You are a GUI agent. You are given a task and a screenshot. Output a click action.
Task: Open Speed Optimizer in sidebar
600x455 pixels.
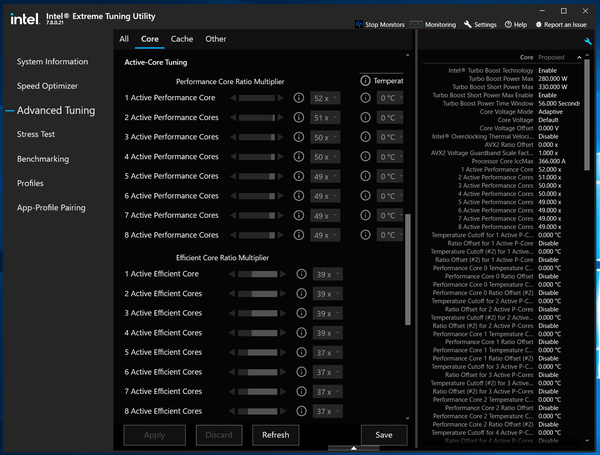pyautogui.click(x=47, y=86)
